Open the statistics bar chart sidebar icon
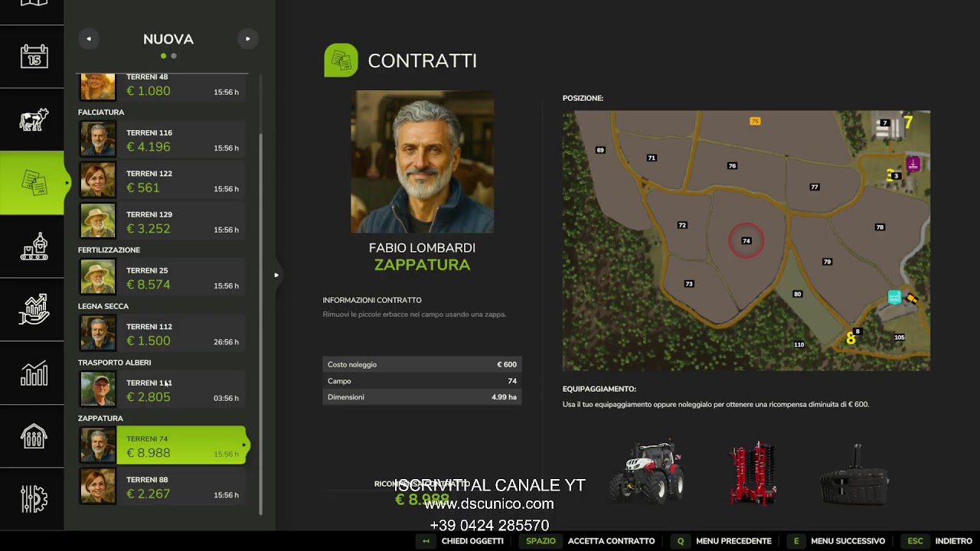This screenshot has height=551, width=980. pos(34,373)
